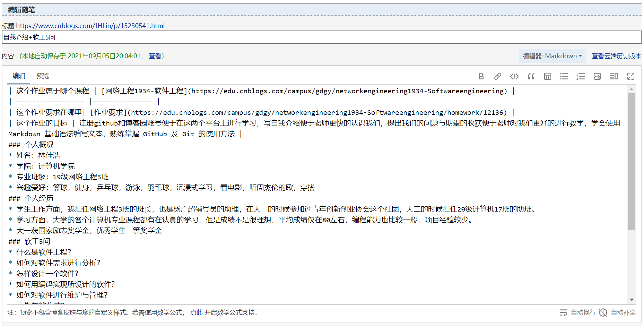This screenshot has width=644, height=326.
Task: Click 点此 to enable math formula support
Action: 196,312
